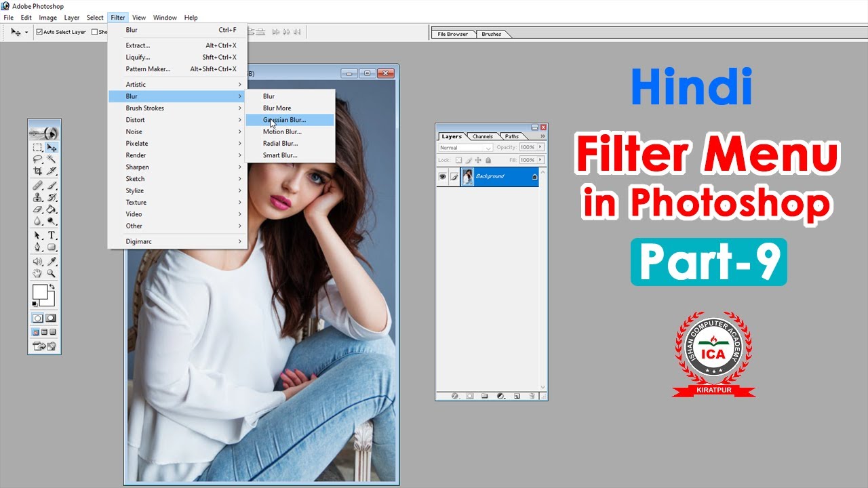Swap foreground and background colors

pos(52,287)
